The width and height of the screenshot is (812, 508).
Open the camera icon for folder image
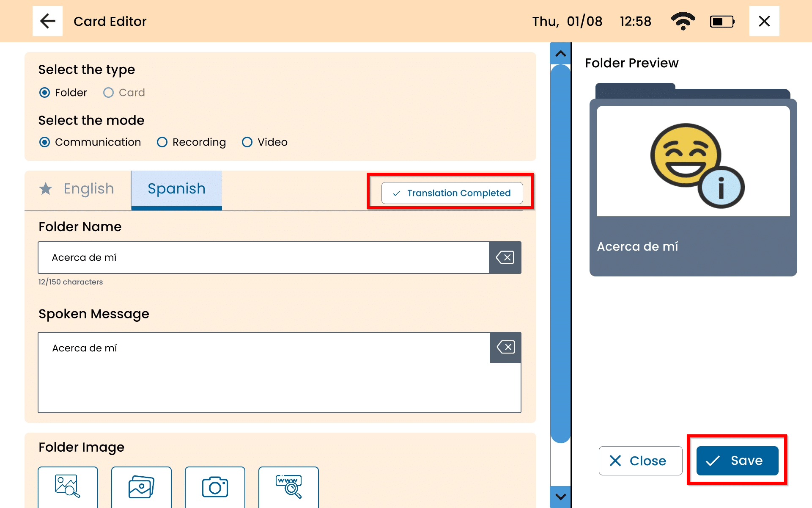click(215, 486)
